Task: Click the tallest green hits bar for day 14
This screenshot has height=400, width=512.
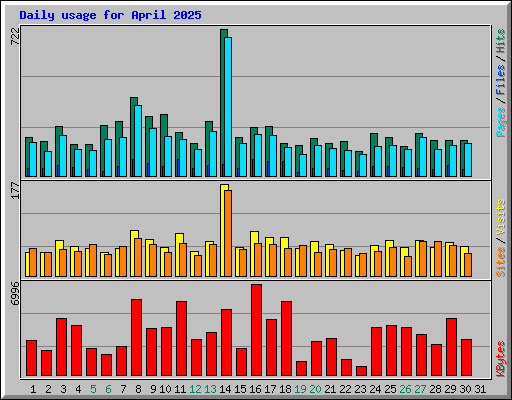Action: click(x=222, y=103)
